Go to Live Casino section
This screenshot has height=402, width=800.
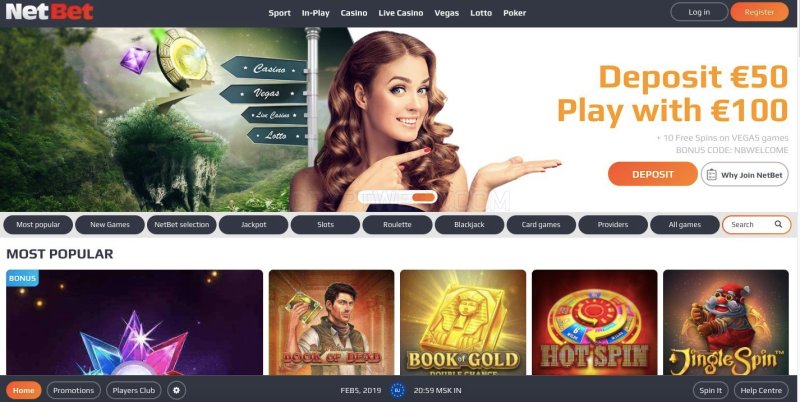coord(401,13)
